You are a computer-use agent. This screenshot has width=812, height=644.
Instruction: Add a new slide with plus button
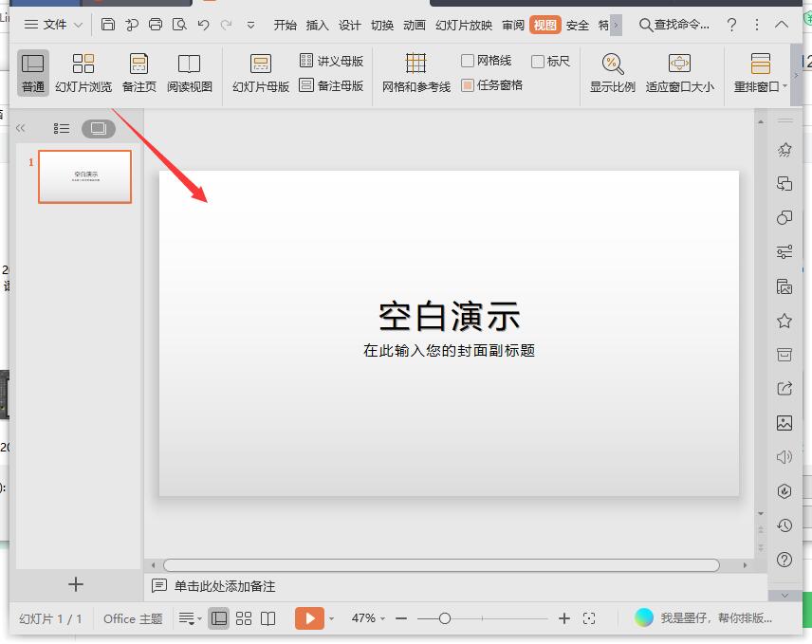pyautogui.click(x=76, y=584)
